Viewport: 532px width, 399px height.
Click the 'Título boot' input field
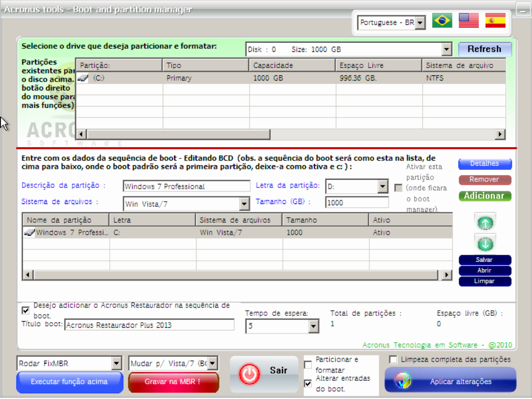point(149,325)
